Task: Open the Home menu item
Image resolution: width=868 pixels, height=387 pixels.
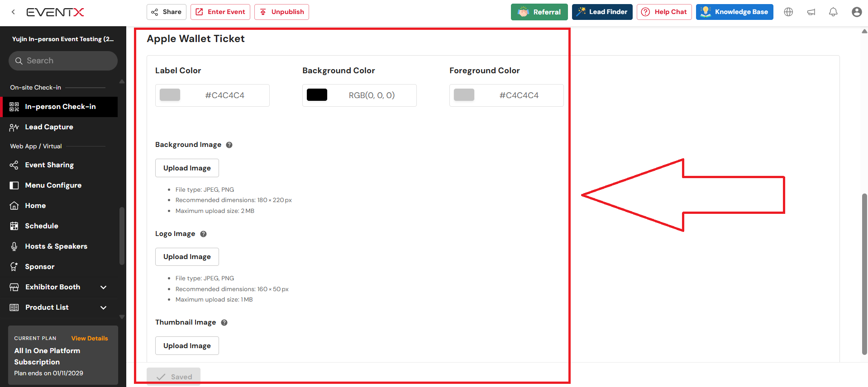Action: (x=59, y=206)
